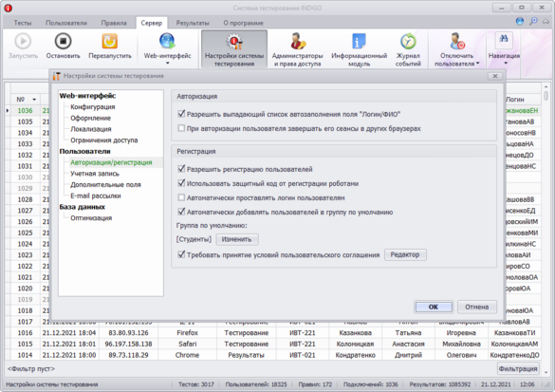Click the Настройки системы тестирования icon
The image size is (555, 392).
pyautogui.click(x=234, y=41)
